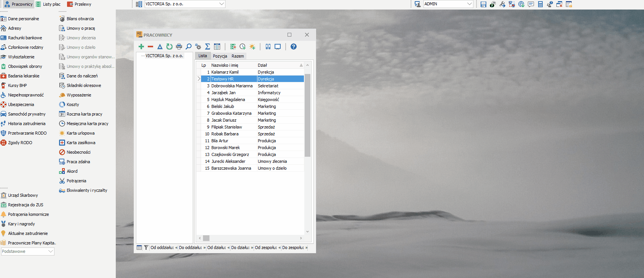The height and width of the screenshot is (278, 644).
Task: Open Umowy o pracę in sidebar
Action: [x=77, y=28]
